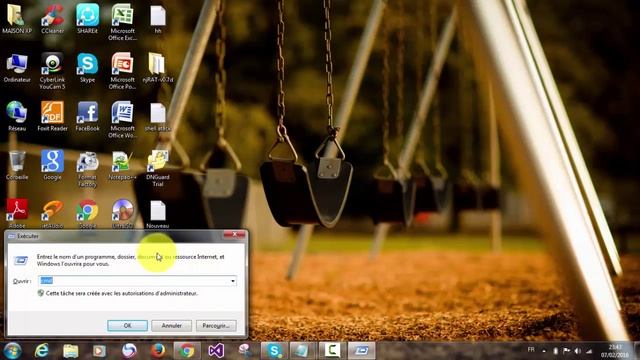Open the Windows Start menu
The image size is (640, 360).
click(x=12, y=351)
